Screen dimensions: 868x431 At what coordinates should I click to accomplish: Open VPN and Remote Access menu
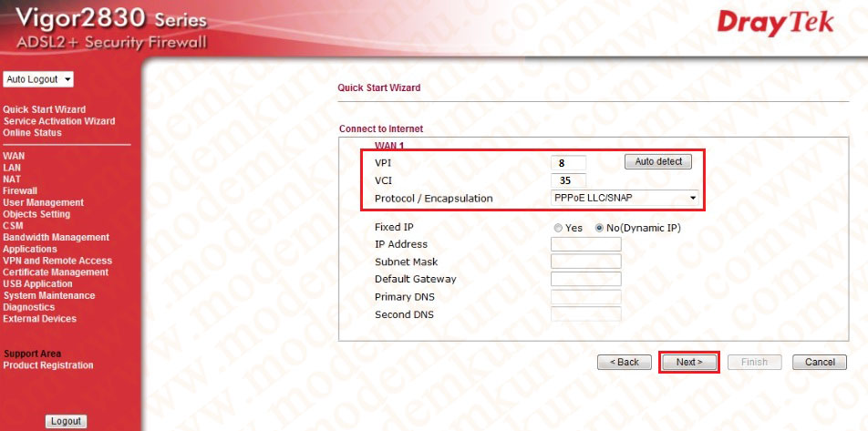click(57, 261)
